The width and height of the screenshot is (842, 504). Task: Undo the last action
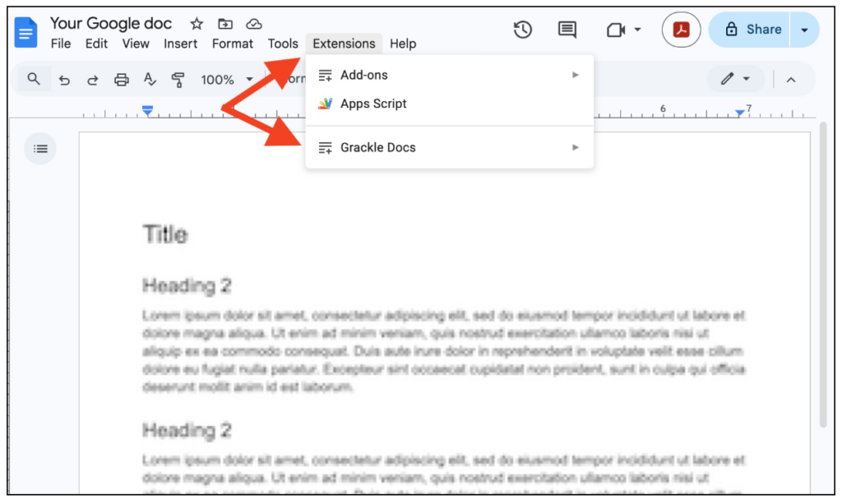tap(64, 79)
